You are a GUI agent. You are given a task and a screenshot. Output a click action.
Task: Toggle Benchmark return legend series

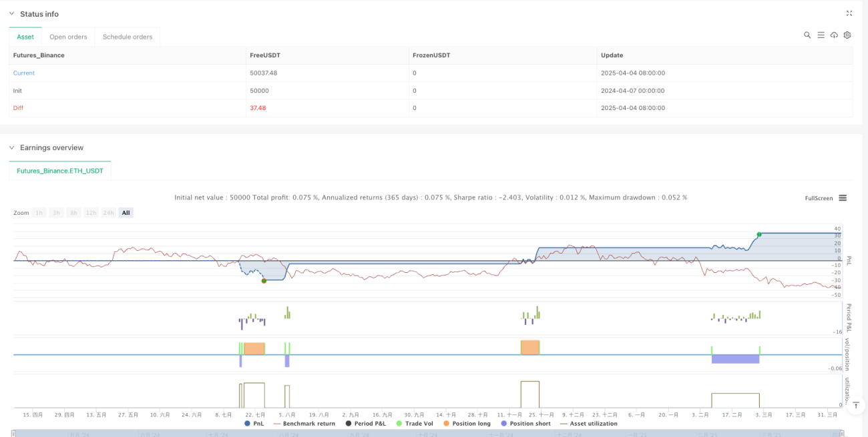(304, 424)
